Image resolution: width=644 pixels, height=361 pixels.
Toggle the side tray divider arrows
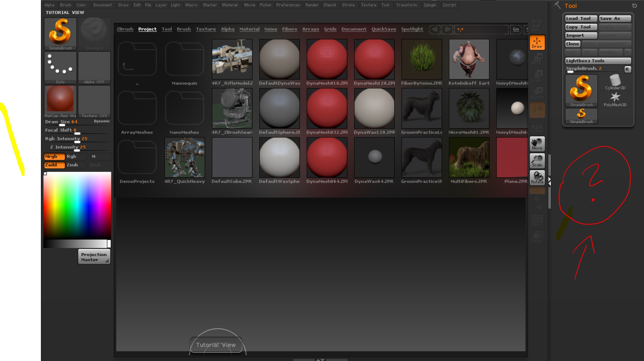tap(549, 181)
